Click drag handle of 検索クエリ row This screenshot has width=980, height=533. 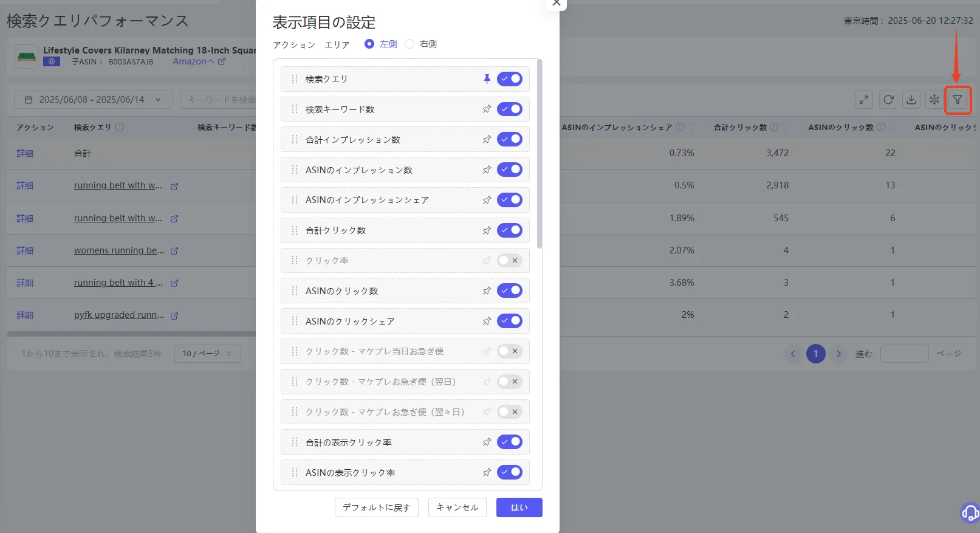295,79
